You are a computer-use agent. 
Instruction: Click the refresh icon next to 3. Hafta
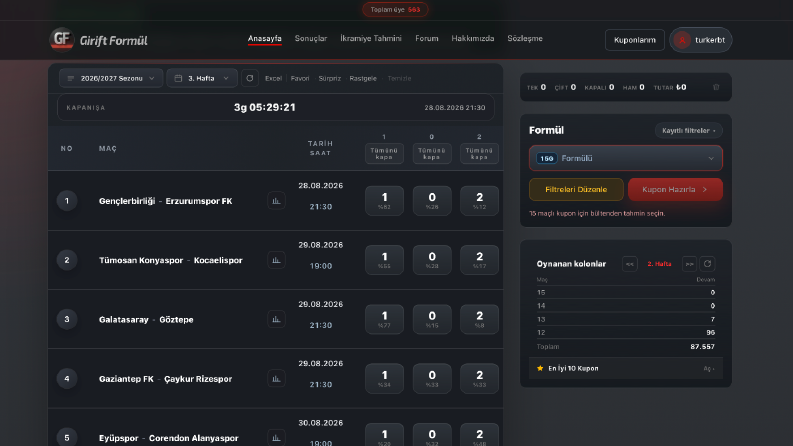pos(250,78)
